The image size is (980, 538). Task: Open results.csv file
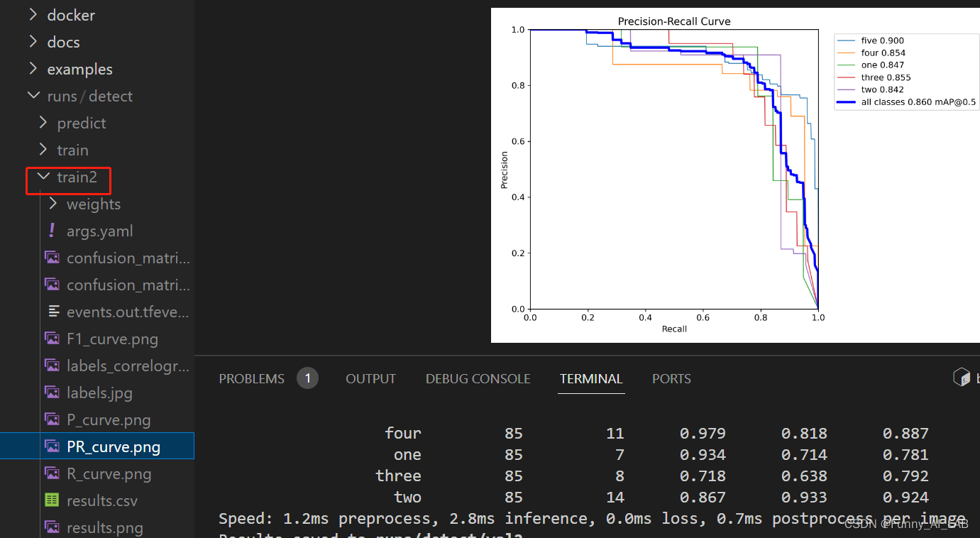[x=102, y=500]
